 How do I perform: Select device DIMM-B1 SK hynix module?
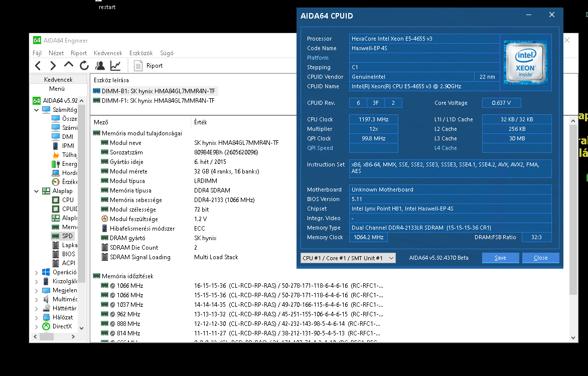[x=154, y=91]
